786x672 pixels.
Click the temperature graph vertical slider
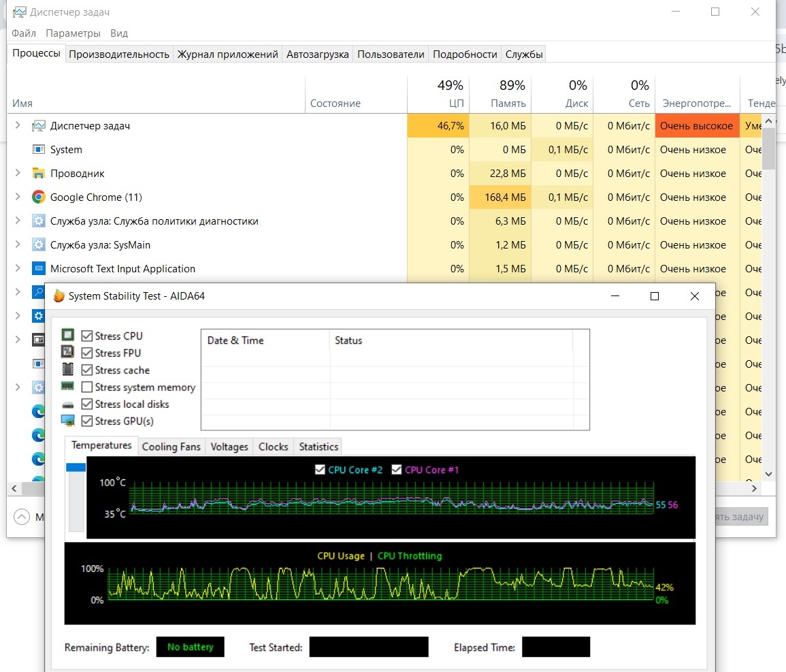pyautogui.click(x=76, y=497)
